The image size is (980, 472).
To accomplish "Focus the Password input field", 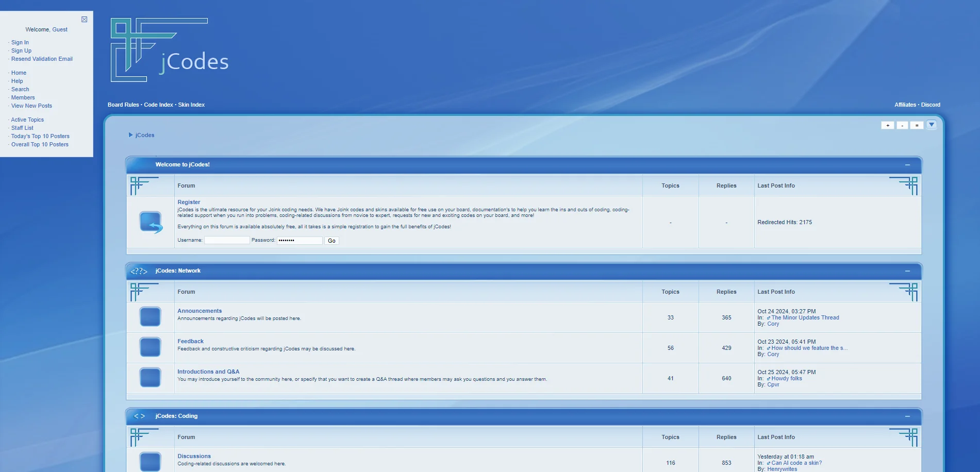I will [300, 240].
